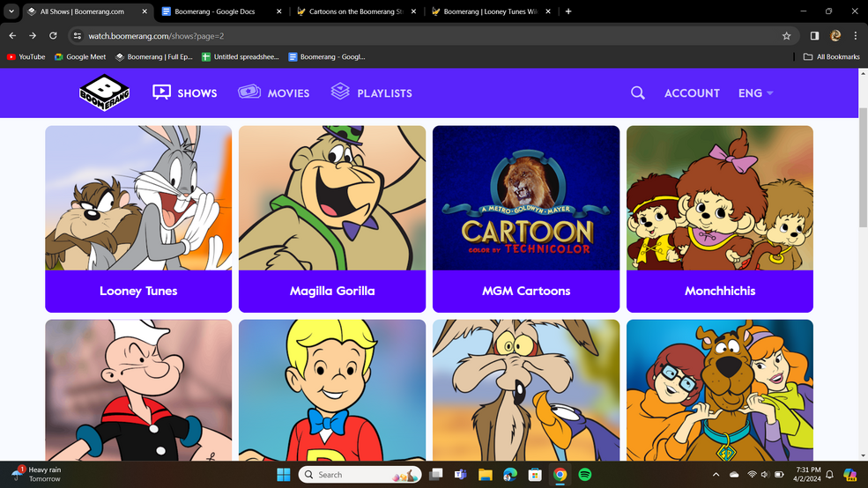Open Task View on taskbar
This screenshot has width=868, height=488.
pyautogui.click(x=436, y=475)
